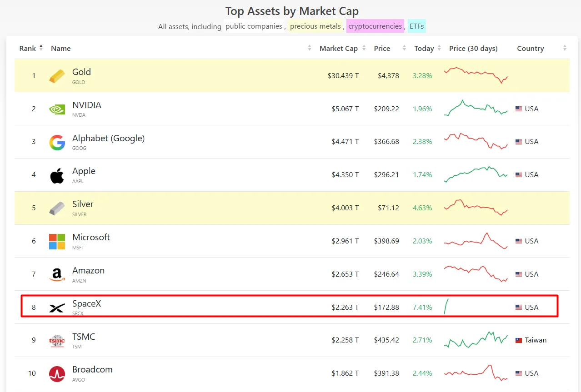Click the Apple logo icon
The image size is (581, 392).
(57, 175)
